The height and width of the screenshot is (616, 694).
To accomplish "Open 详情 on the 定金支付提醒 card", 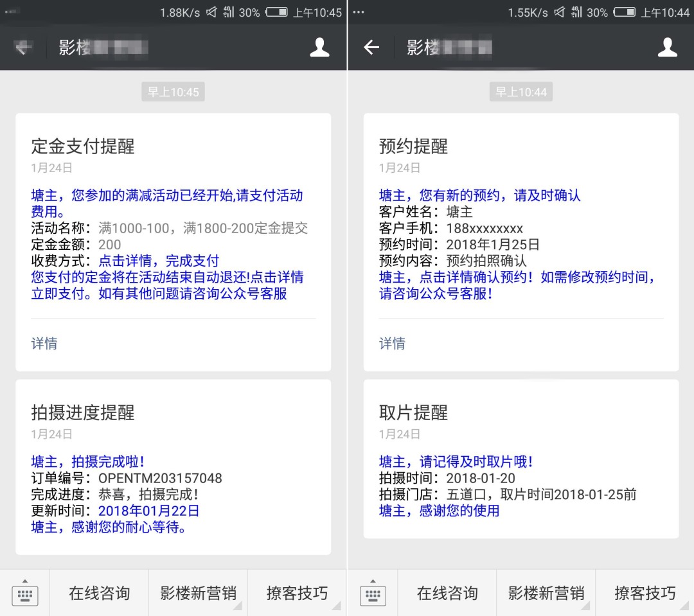I will [x=44, y=344].
